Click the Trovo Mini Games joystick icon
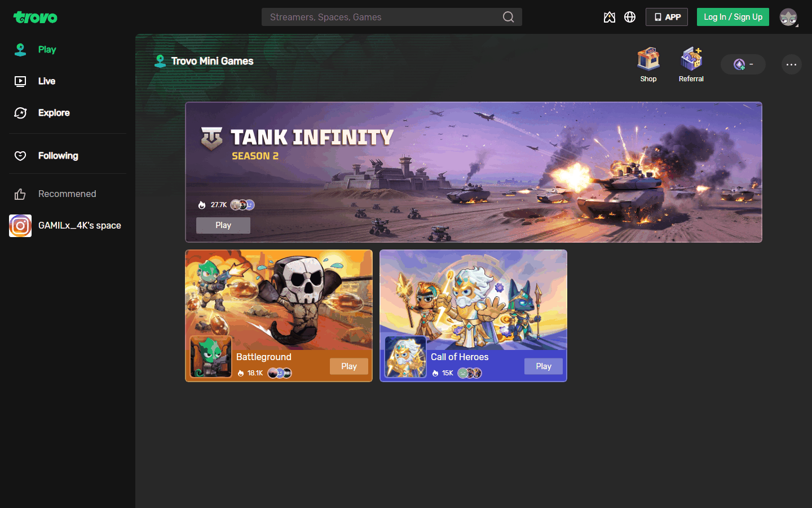812x508 pixels. click(x=160, y=61)
